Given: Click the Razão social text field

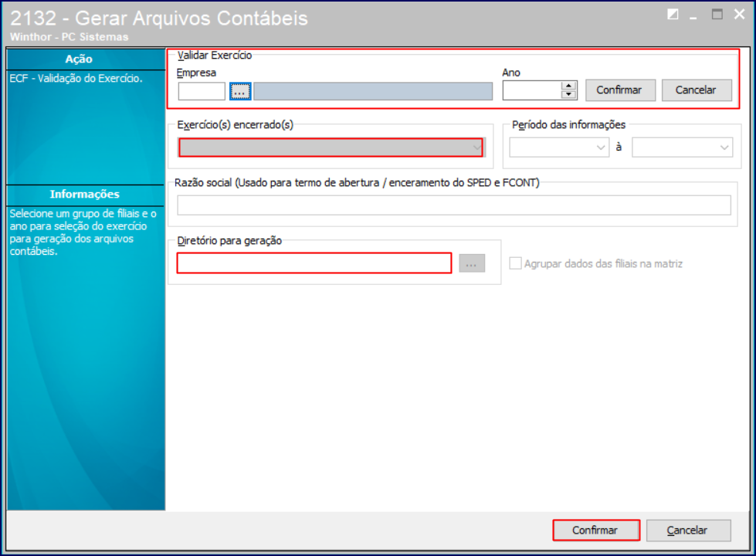Looking at the screenshot, I should 454,205.
